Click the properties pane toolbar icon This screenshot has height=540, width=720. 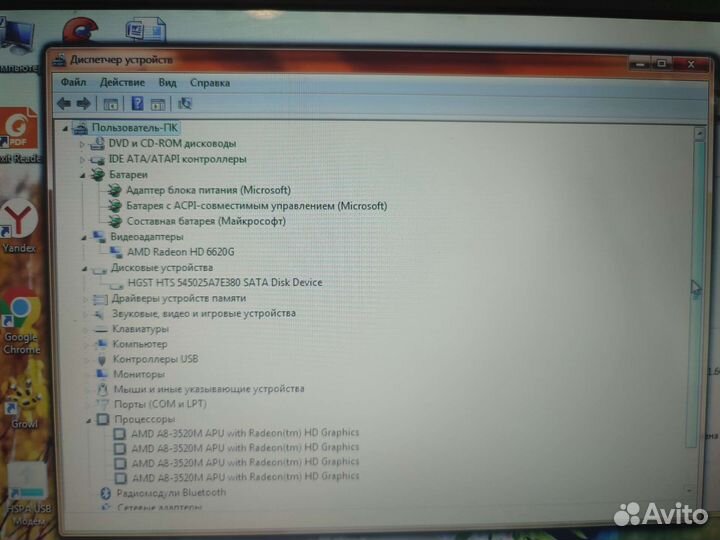[x=158, y=104]
